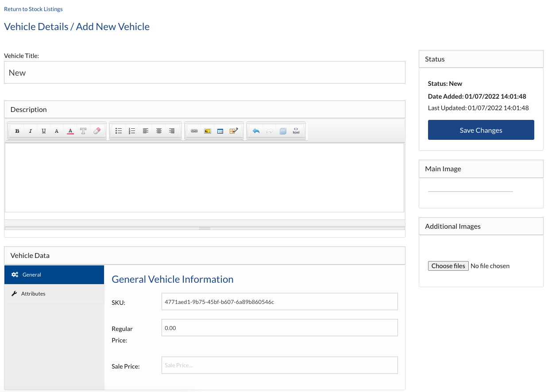Center align the description text
Image resolution: width=548 pixels, height=392 pixels.
click(x=158, y=131)
